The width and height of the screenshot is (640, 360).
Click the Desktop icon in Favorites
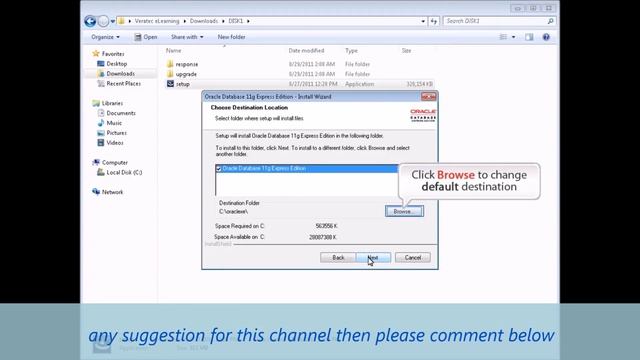point(100,64)
